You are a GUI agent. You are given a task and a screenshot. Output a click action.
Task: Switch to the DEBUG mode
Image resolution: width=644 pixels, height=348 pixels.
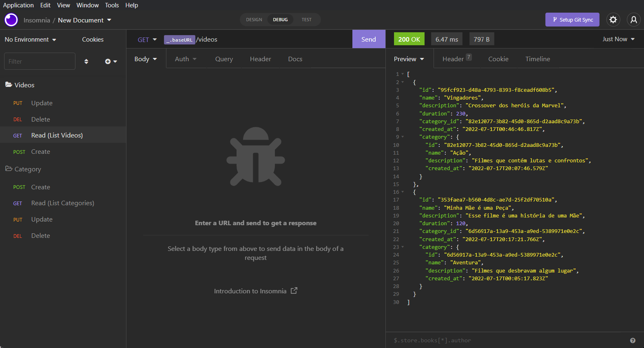pyautogui.click(x=280, y=20)
